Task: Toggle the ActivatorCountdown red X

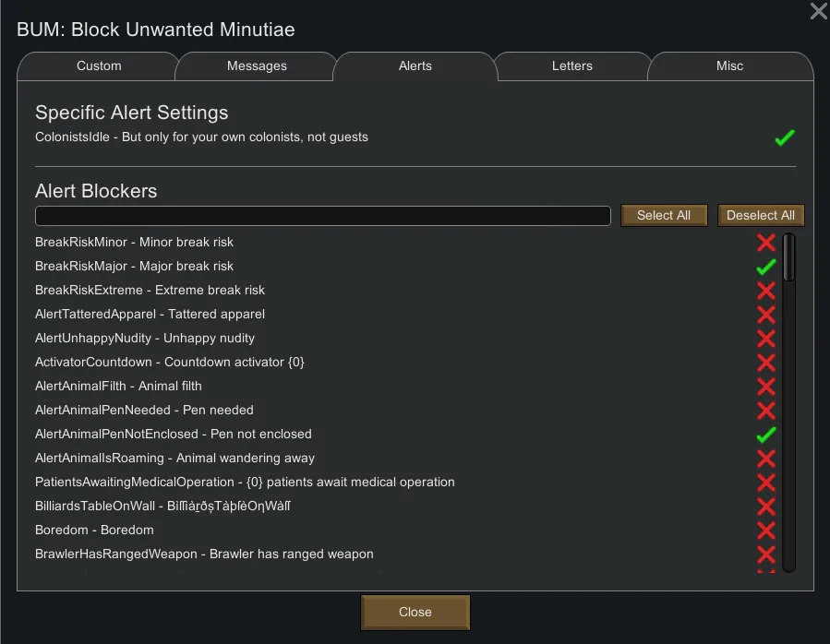Action: 765,363
